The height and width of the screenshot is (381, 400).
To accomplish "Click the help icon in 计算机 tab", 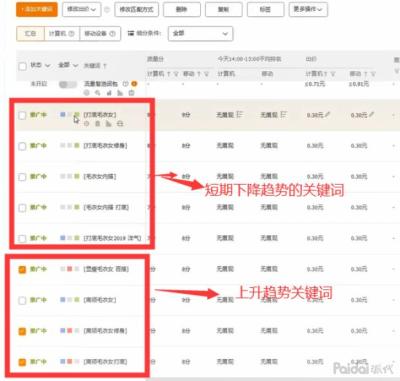I will (71, 34).
